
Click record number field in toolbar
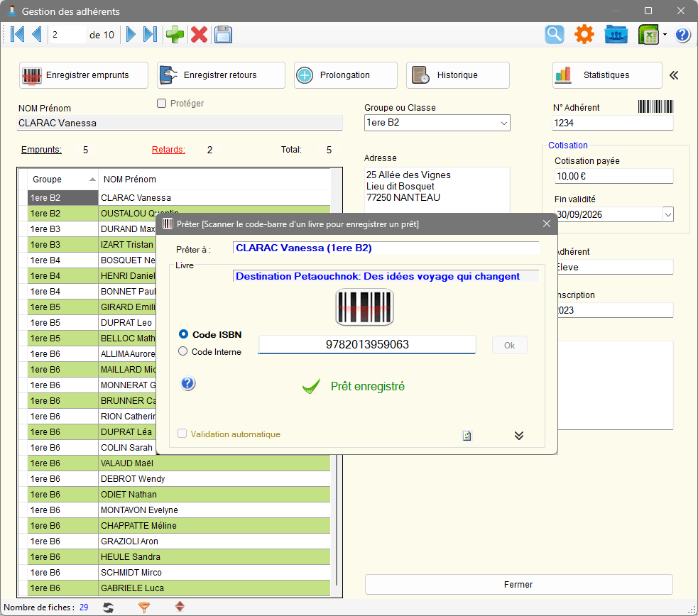point(67,35)
